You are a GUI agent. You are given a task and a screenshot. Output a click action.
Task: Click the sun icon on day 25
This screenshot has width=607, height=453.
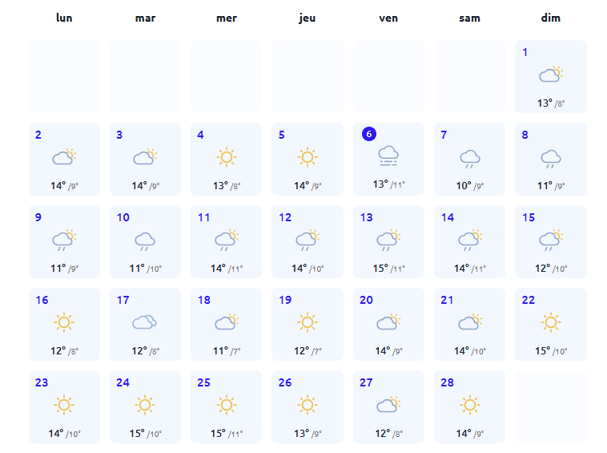pyautogui.click(x=227, y=405)
